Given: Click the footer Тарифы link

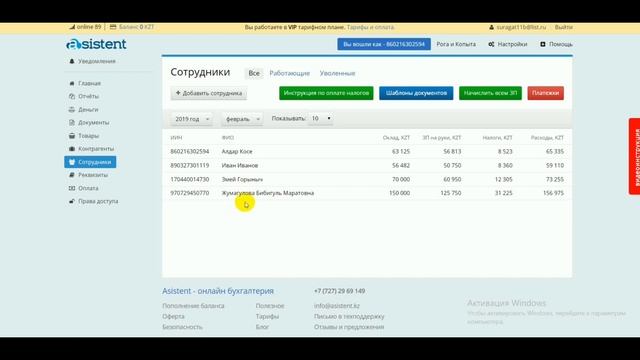Looking at the screenshot, I should click(x=267, y=316).
